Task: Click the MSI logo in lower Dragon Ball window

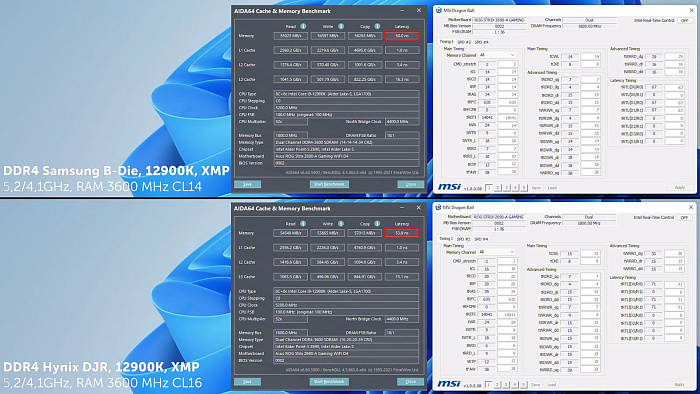Action: [x=449, y=384]
